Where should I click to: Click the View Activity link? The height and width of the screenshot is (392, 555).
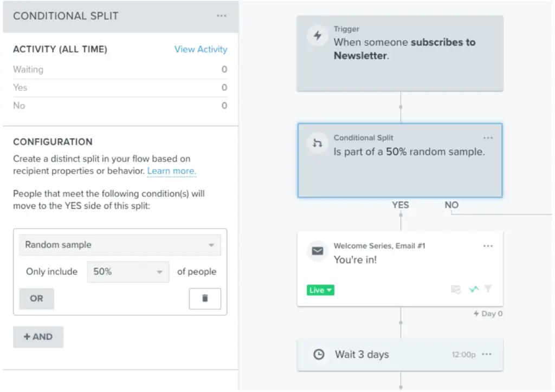click(x=201, y=49)
